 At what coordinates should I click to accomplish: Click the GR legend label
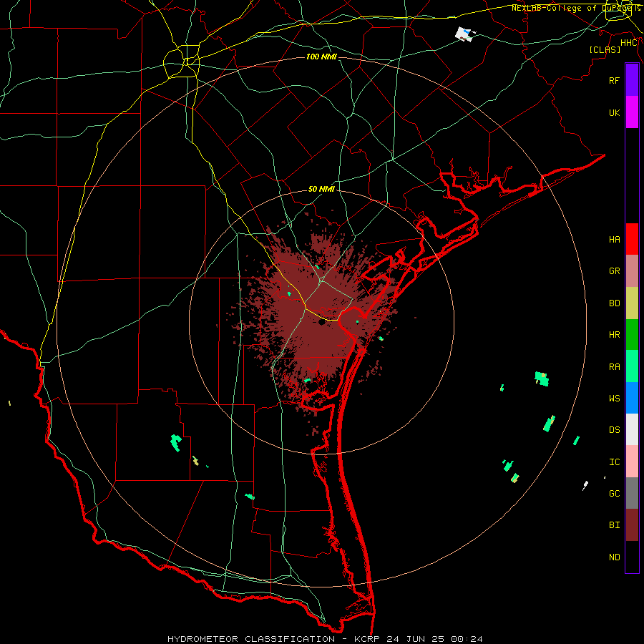point(615,271)
